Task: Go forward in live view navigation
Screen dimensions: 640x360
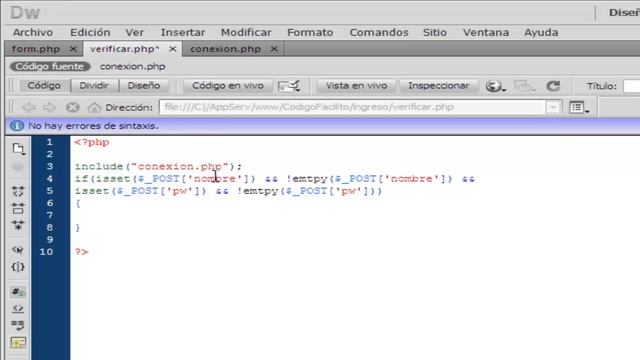Action: pos(49,107)
